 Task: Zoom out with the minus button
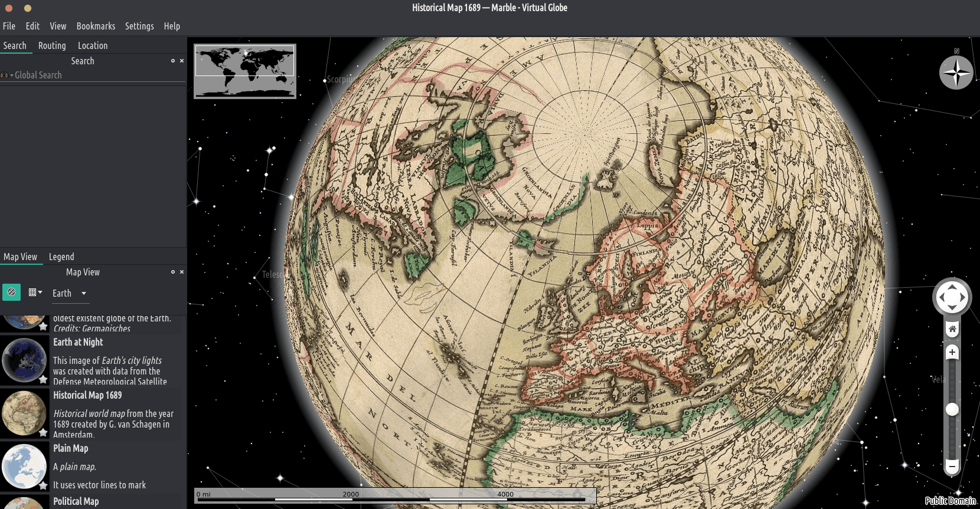tap(952, 466)
